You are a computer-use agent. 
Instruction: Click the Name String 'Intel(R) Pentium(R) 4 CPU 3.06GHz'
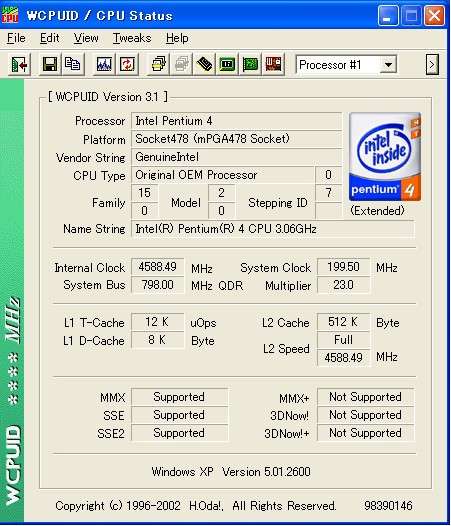pos(273,229)
